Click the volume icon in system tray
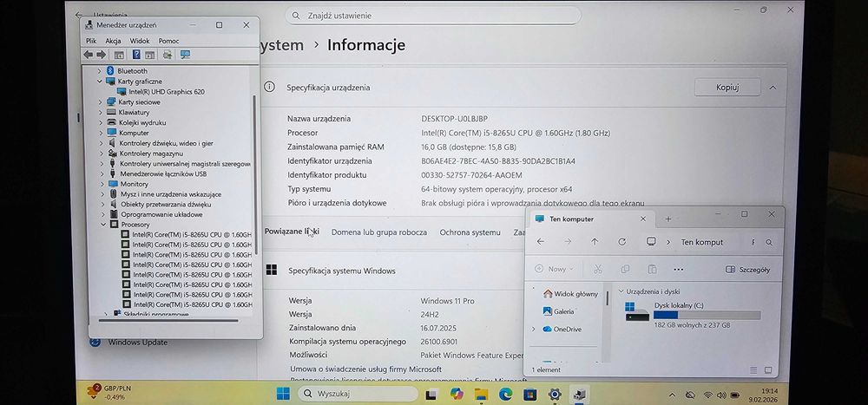The height and width of the screenshot is (405, 868). pyautogui.click(x=721, y=395)
